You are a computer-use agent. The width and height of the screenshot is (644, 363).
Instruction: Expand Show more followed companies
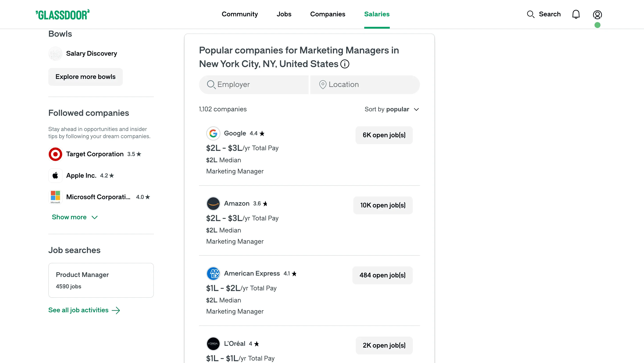(75, 217)
